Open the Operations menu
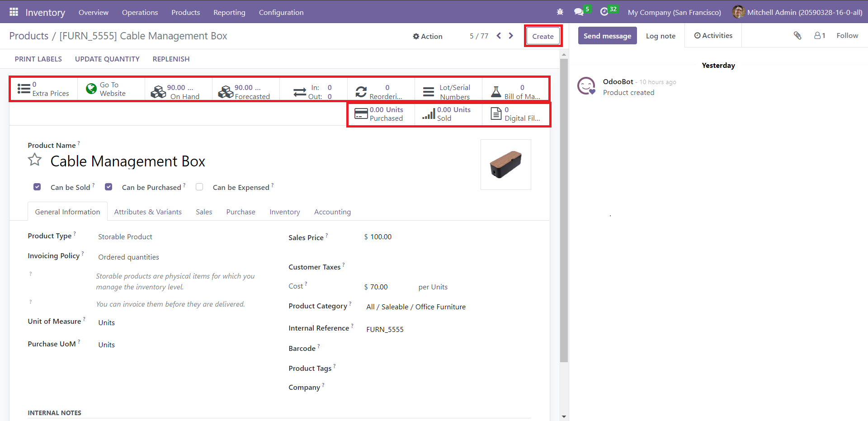 click(x=140, y=12)
